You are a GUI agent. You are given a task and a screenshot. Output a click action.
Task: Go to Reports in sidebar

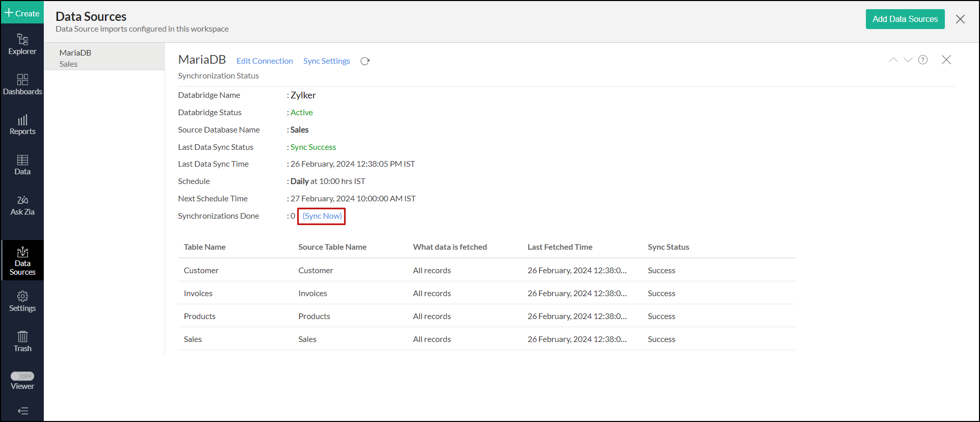[22, 125]
